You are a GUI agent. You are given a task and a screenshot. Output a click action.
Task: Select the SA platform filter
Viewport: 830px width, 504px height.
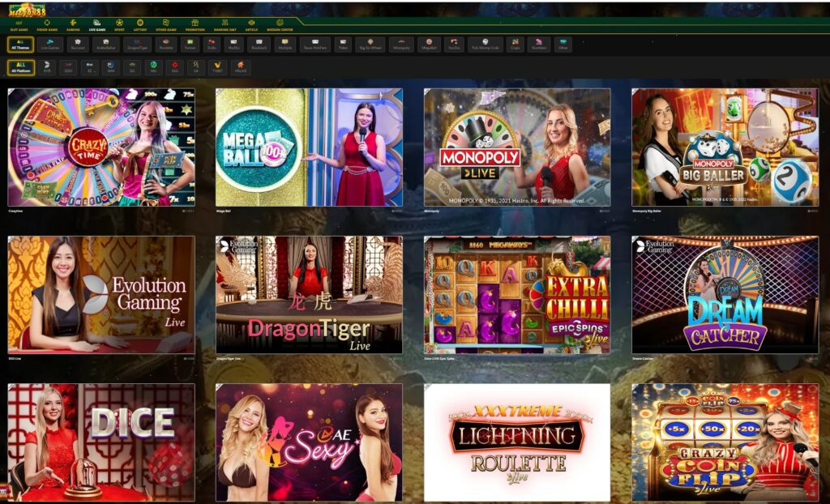point(196,67)
